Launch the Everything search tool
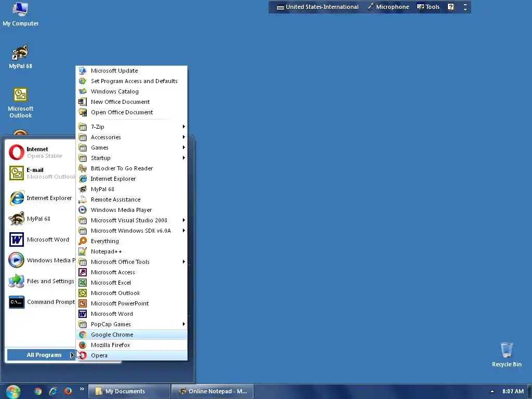 point(131,241)
